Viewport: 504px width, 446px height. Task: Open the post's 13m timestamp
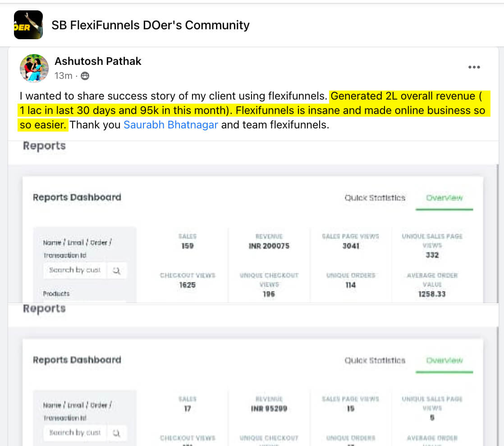coord(63,76)
